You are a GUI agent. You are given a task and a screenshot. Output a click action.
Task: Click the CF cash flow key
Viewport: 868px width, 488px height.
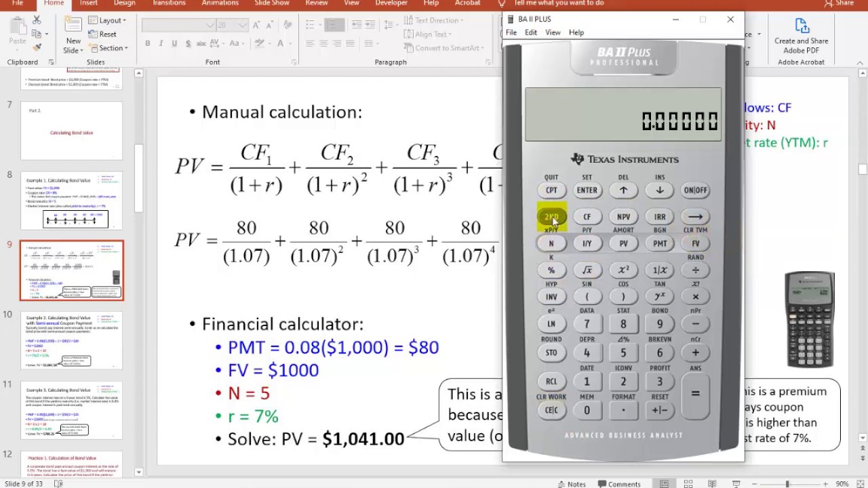point(587,217)
